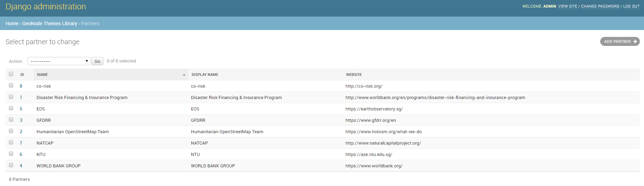Click the http://co-risk.org/ website cell
The width and height of the screenshot is (644, 186).
coord(364,86)
